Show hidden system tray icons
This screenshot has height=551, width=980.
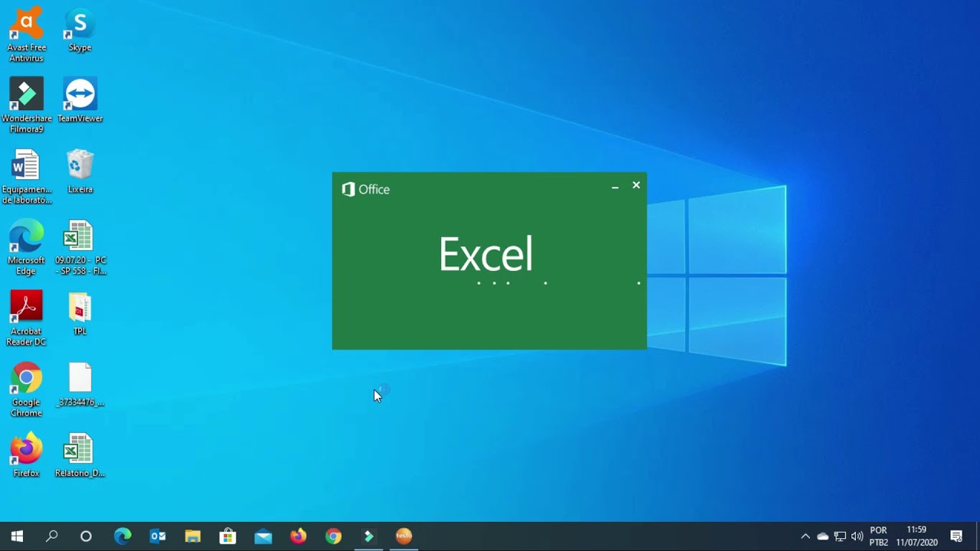(x=805, y=536)
